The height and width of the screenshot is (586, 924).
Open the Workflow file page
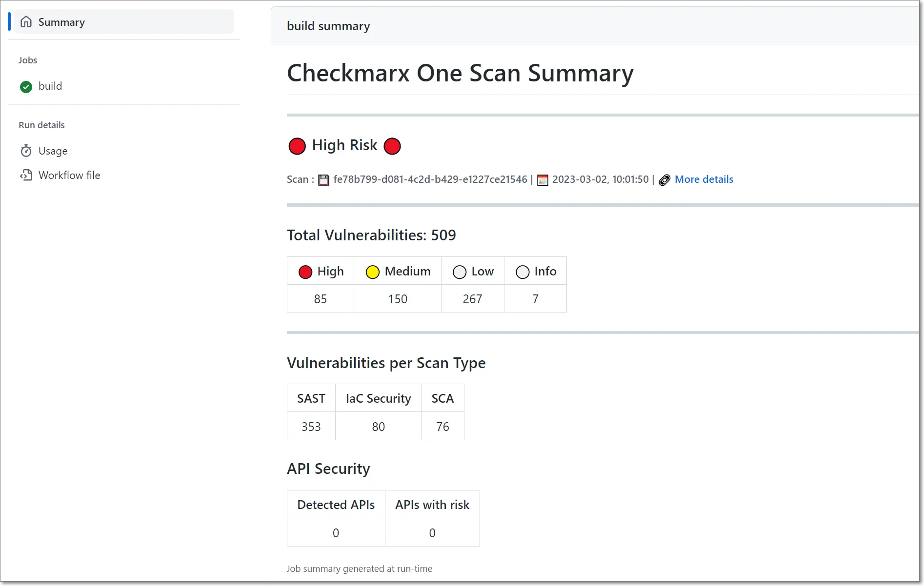[69, 175]
